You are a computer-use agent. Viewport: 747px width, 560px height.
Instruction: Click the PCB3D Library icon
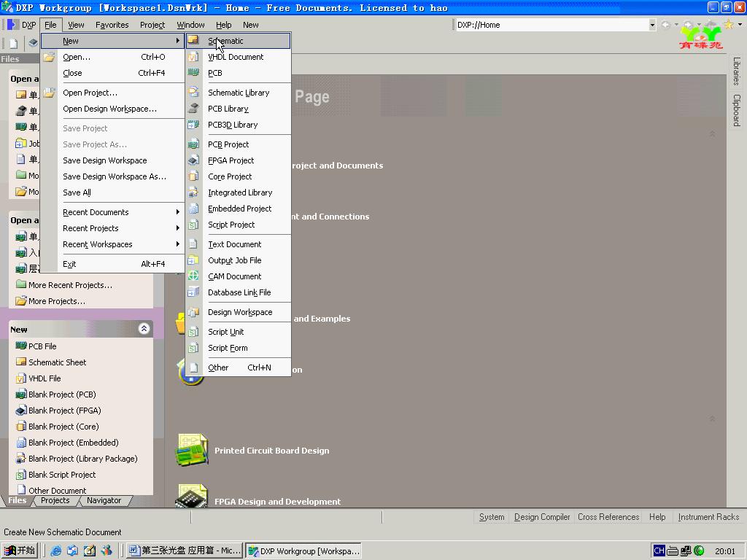[x=193, y=125]
